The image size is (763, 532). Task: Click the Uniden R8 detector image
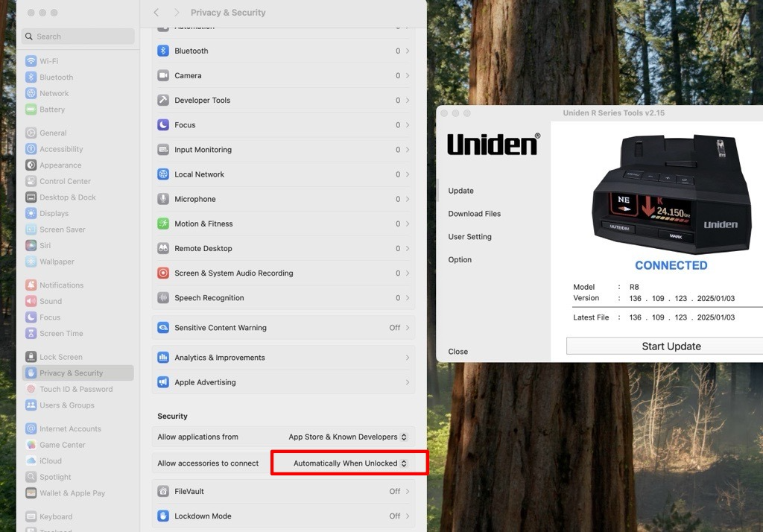point(671,194)
